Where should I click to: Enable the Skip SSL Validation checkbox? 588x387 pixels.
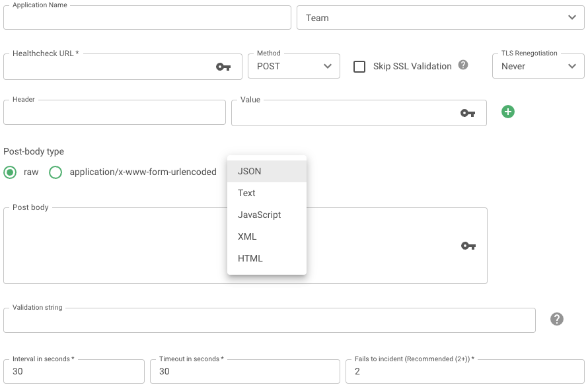359,67
